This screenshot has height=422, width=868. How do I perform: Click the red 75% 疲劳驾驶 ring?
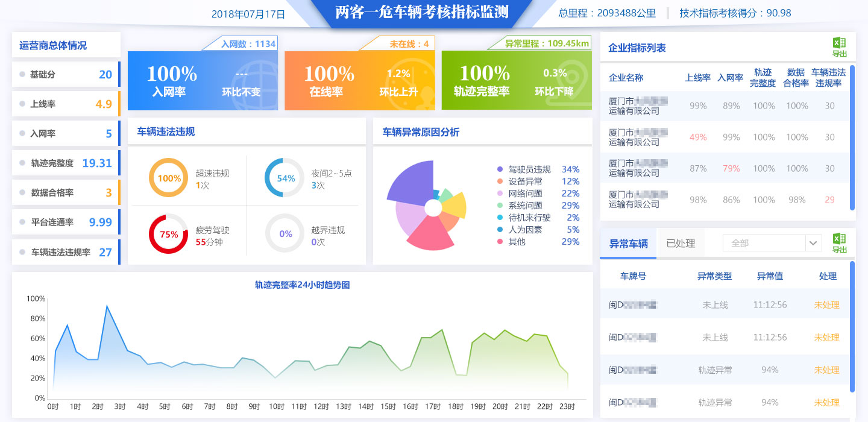169,234
